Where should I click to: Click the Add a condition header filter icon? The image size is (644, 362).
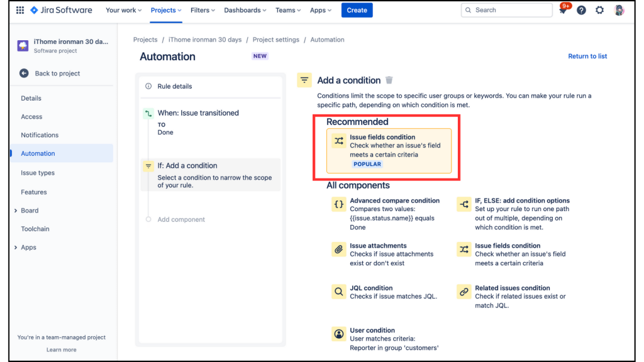304,80
